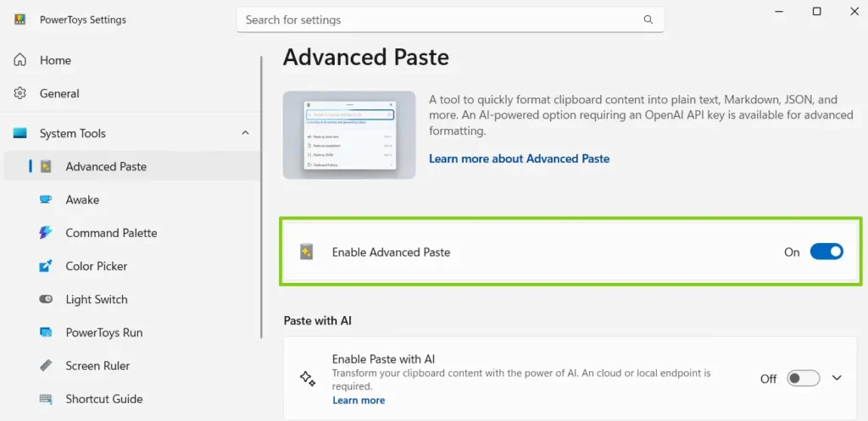Click the Home house icon
868x421 pixels.
(20, 60)
